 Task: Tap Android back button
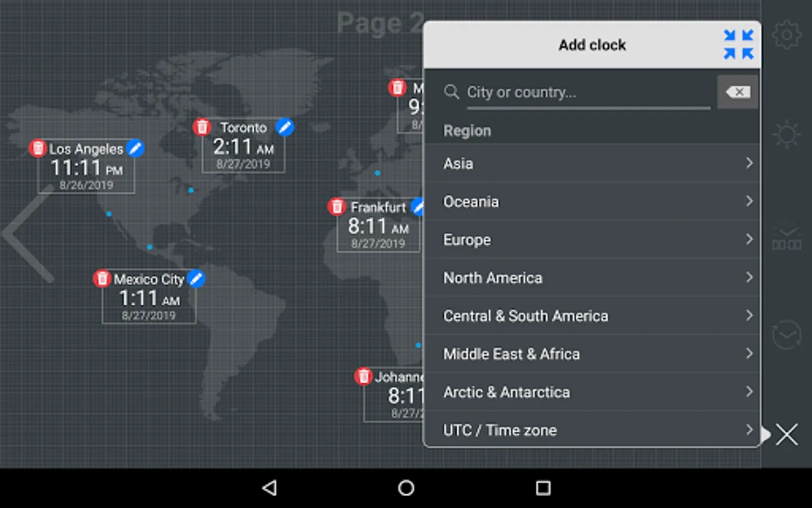point(270,488)
